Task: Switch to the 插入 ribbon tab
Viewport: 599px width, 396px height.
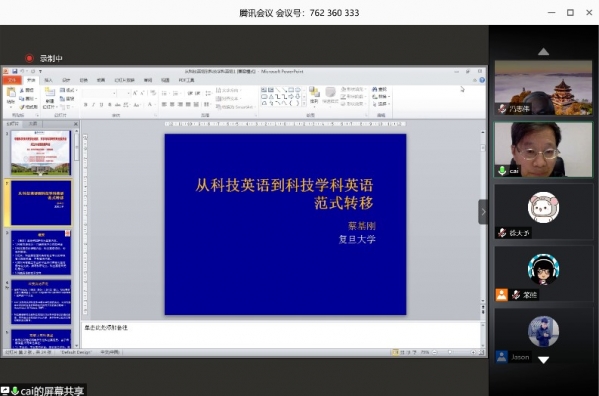Action: (x=49, y=80)
